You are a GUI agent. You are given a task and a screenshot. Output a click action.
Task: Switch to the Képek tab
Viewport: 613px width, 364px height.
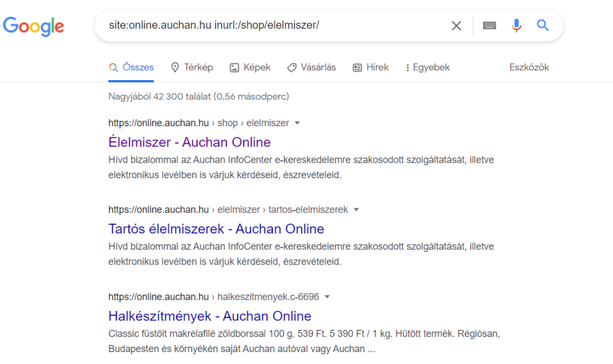[x=250, y=68]
